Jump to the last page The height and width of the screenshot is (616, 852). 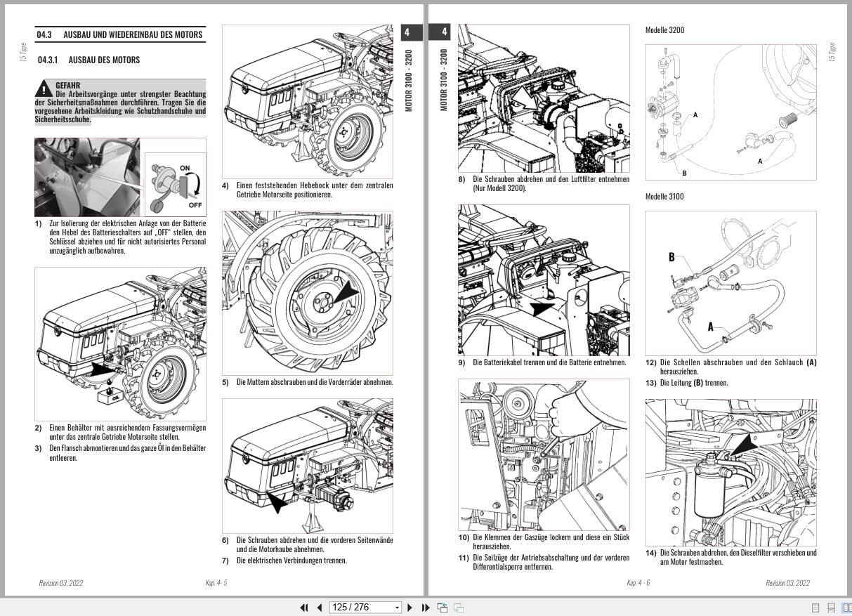tap(426, 608)
